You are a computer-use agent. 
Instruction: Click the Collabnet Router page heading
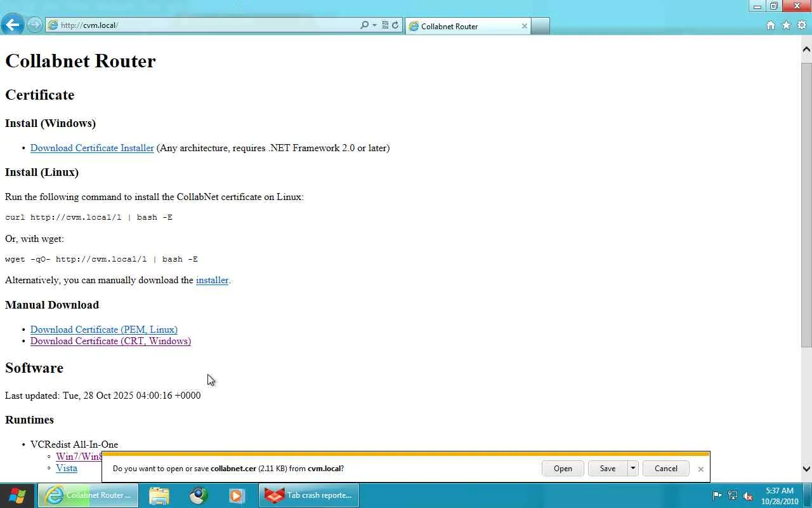tap(81, 61)
